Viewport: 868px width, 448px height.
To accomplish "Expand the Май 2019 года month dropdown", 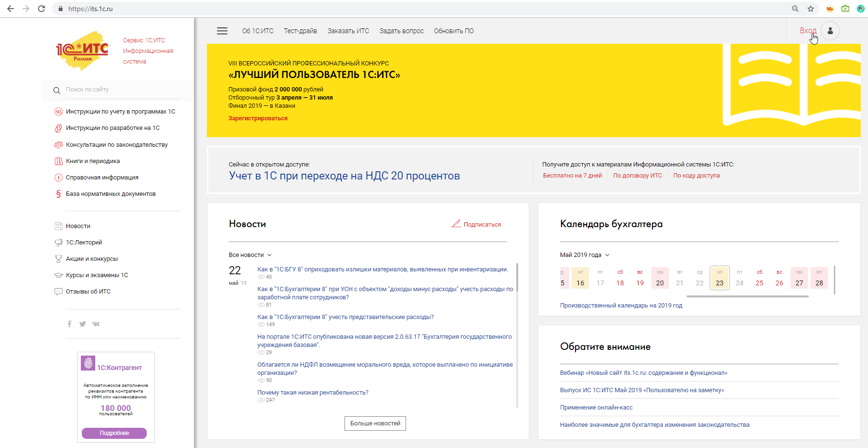I will pos(585,255).
